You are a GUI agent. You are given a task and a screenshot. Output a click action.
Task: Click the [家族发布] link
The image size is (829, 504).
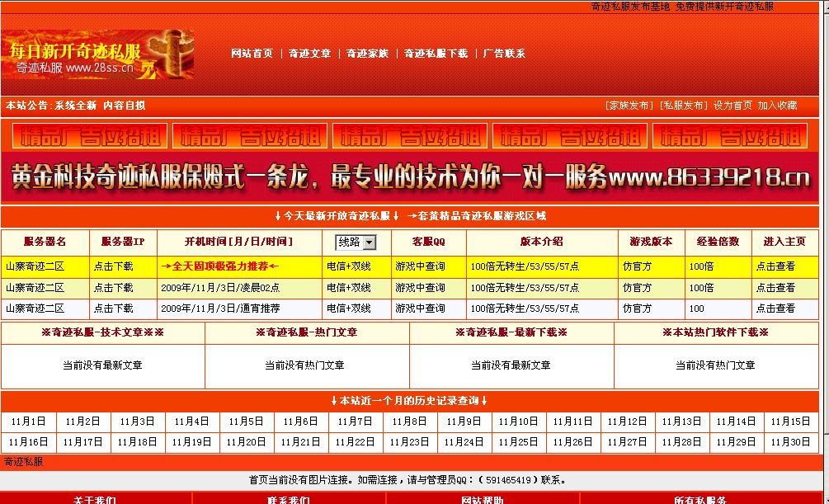(x=628, y=106)
